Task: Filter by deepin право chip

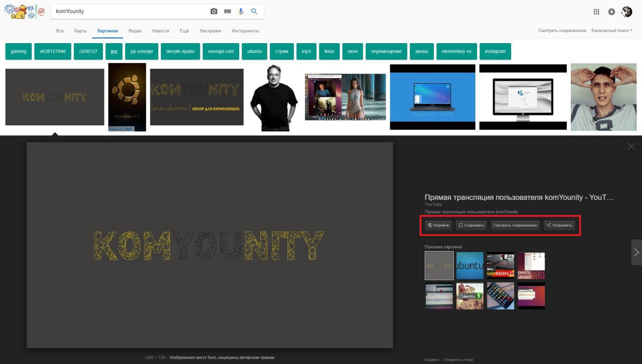Action: 181,51
